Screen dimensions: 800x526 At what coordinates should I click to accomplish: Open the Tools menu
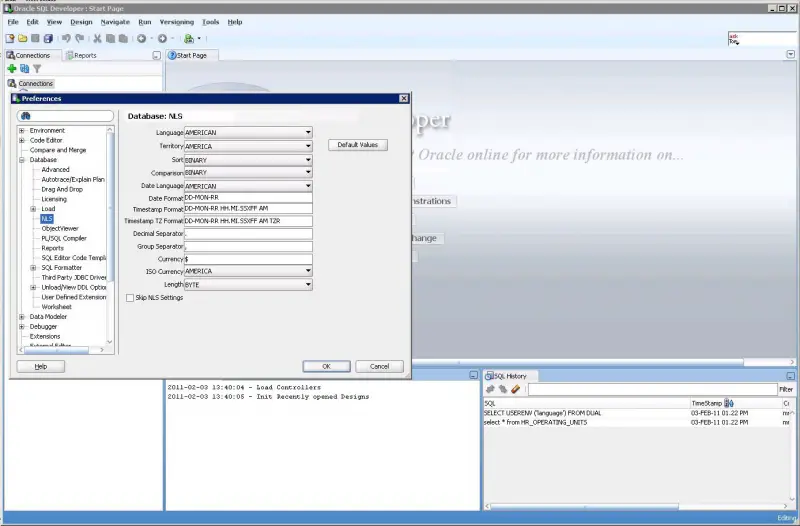(210, 22)
